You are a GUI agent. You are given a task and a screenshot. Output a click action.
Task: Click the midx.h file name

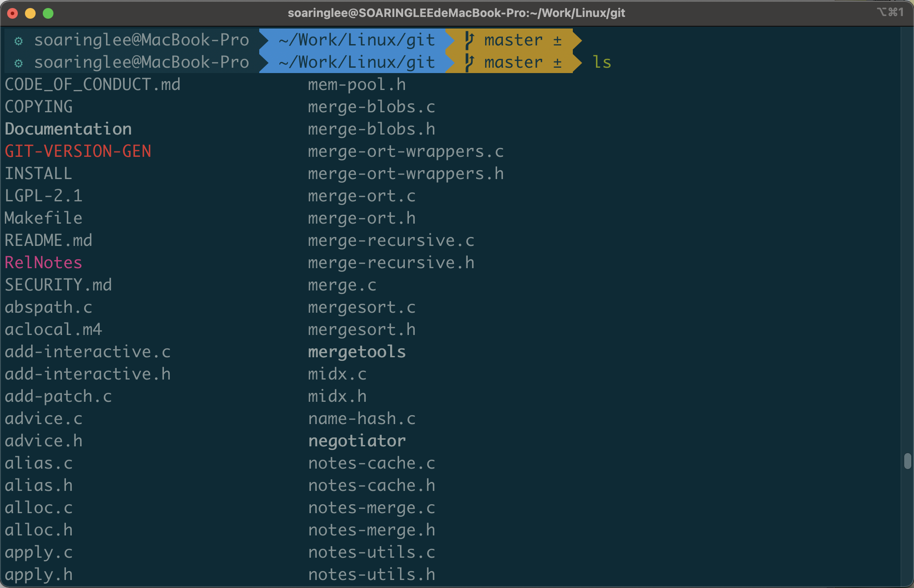pyautogui.click(x=338, y=396)
